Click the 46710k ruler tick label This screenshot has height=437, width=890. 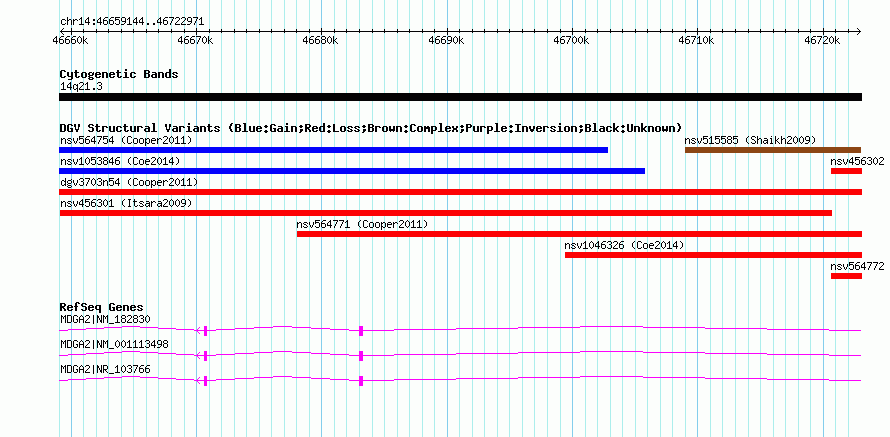click(x=696, y=40)
